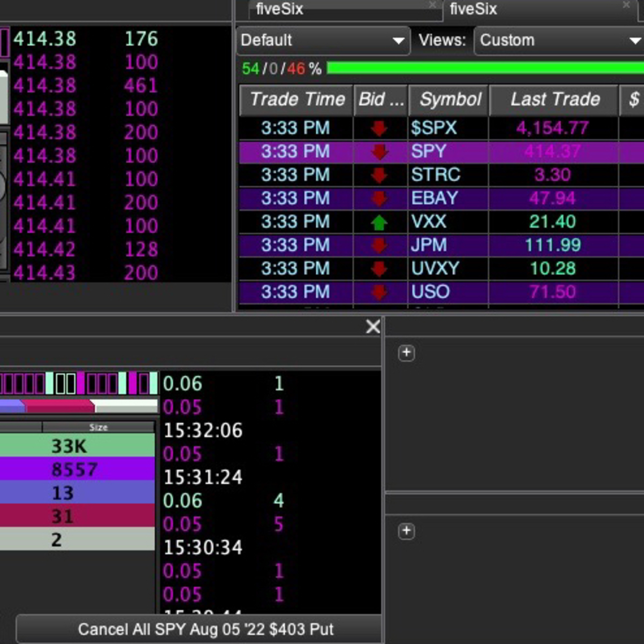The width and height of the screenshot is (644, 644).
Task: Click the 414.42 price in time and sales
Action: [x=45, y=249]
